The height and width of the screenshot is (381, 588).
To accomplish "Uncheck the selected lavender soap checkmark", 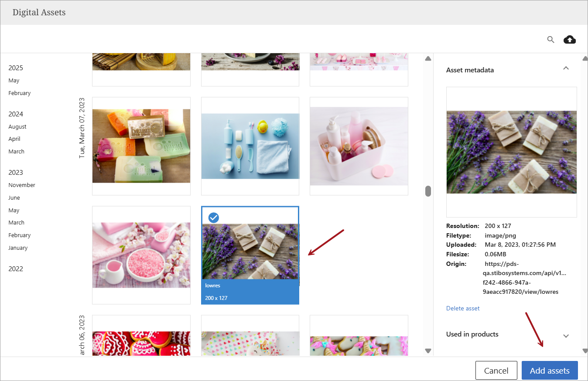I will pyautogui.click(x=214, y=217).
